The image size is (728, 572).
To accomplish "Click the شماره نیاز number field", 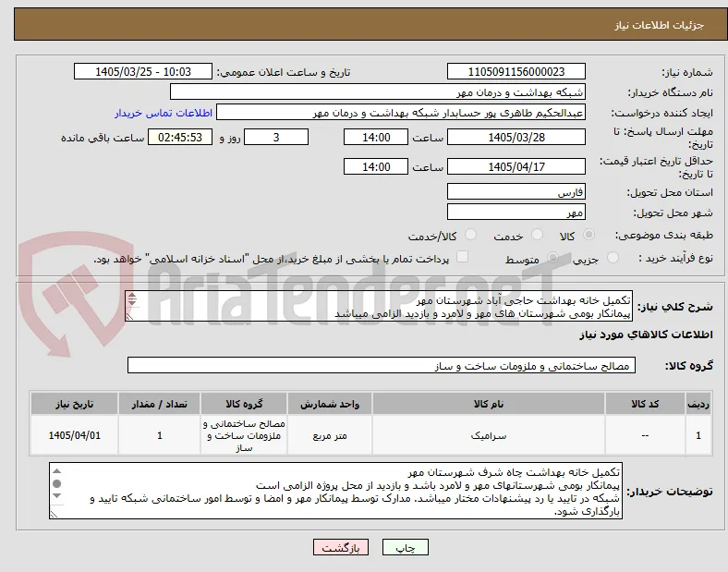I will 516,71.
